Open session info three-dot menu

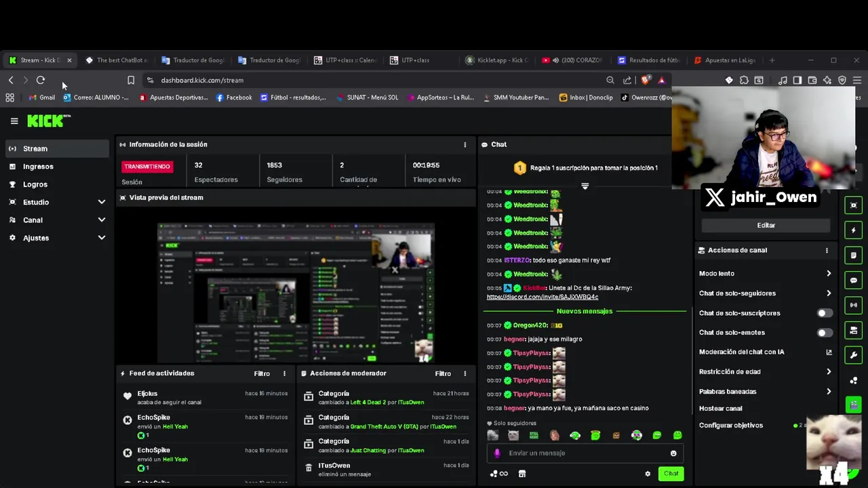point(465,144)
